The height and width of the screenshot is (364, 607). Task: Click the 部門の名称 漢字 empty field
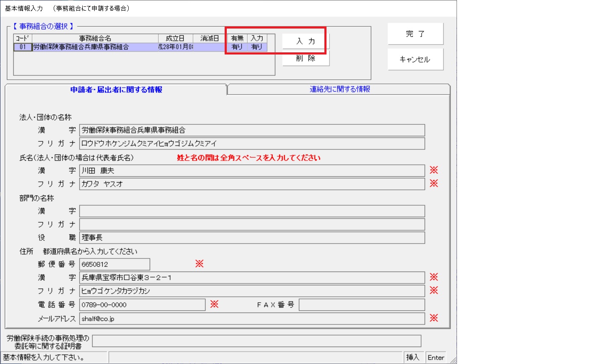[251, 211]
